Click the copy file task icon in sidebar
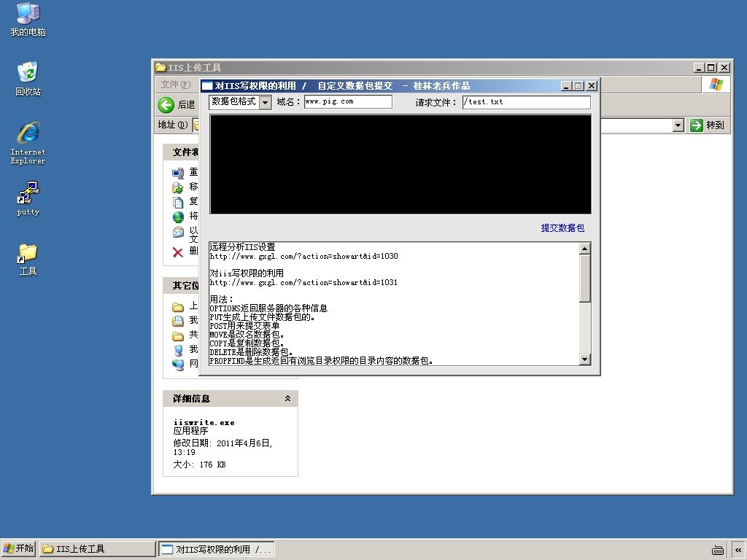747x560 pixels. (x=178, y=203)
